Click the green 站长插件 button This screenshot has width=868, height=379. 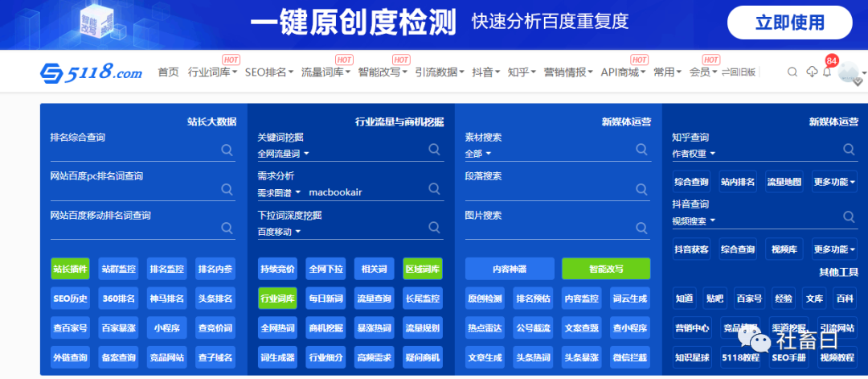pyautogui.click(x=70, y=269)
